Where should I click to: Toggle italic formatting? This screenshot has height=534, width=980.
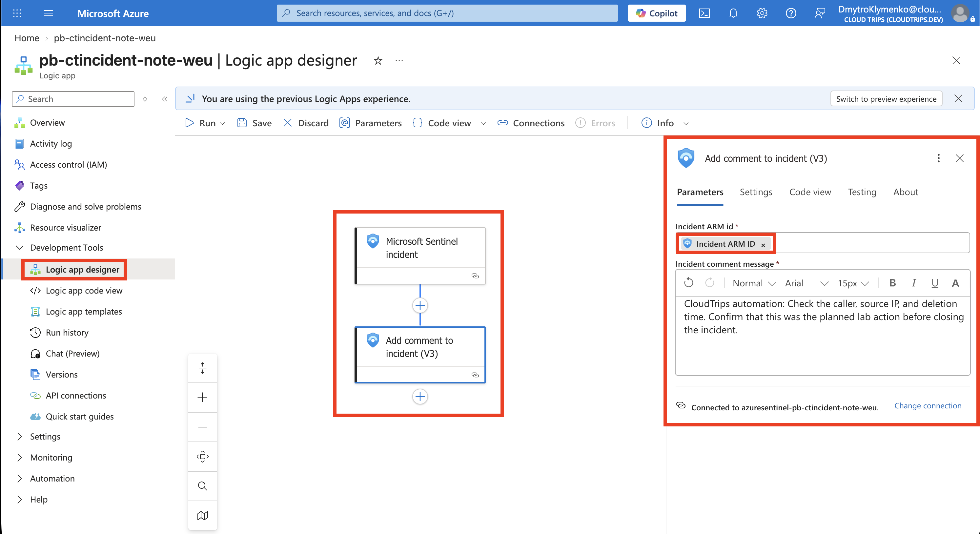click(913, 283)
